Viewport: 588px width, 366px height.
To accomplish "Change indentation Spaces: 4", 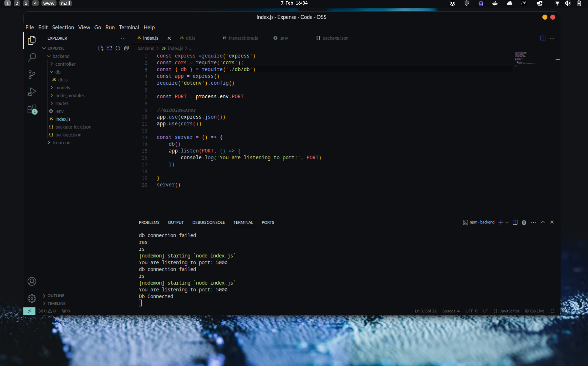I will tap(451, 311).
